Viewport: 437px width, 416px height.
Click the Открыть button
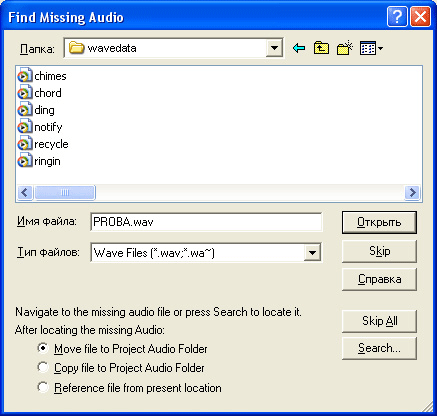[x=379, y=222]
